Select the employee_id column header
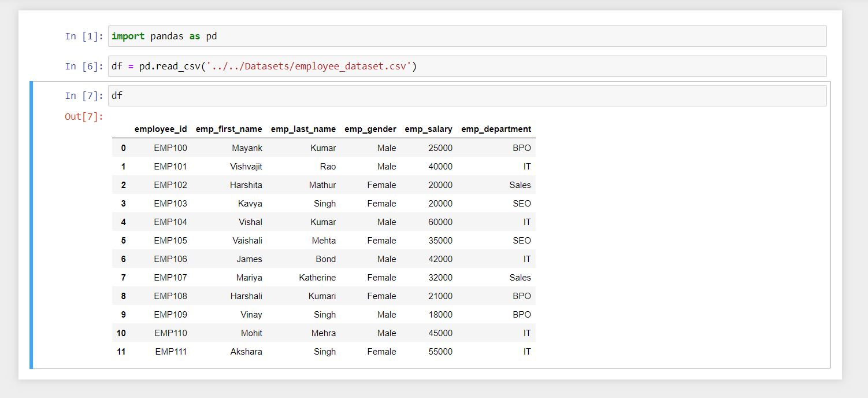Screen dimensions: 868x398 [161, 129]
